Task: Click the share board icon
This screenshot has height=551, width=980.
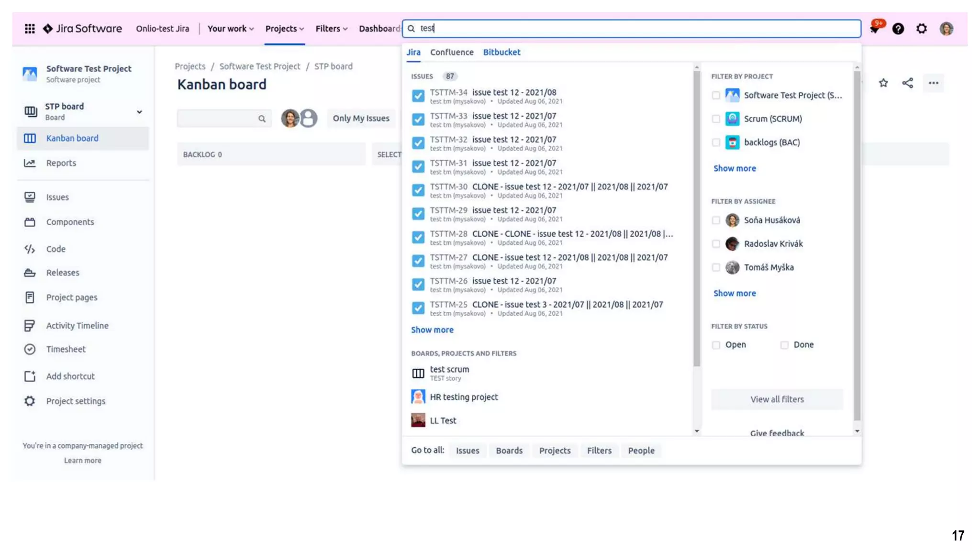Action: [907, 83]
